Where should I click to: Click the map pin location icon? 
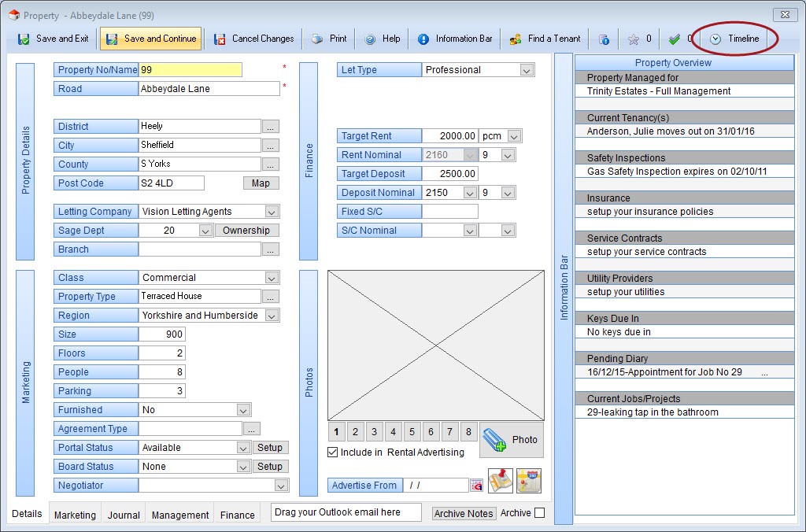[x=500, y=481]
